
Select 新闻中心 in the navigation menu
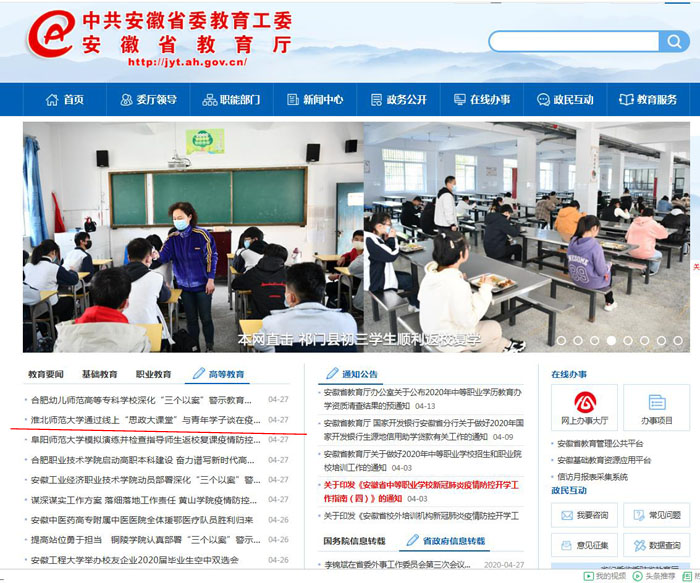pos(315,100)
